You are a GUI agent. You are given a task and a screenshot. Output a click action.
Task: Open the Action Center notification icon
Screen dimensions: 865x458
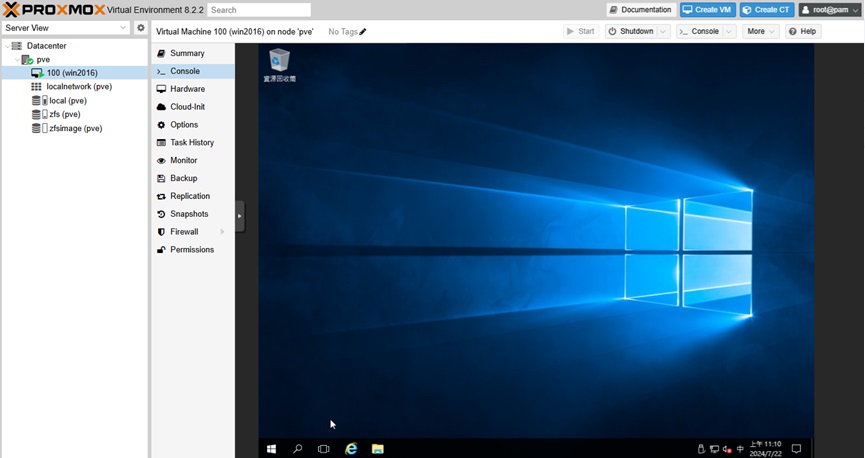[x=796, y=449]
